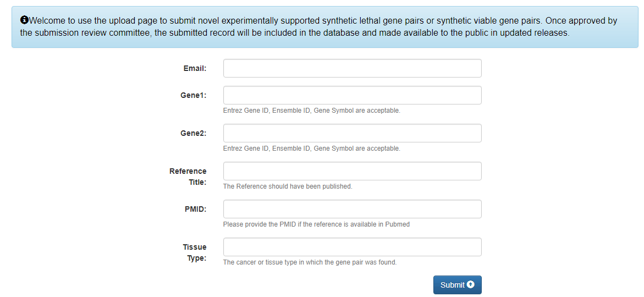Image resolution: width=644 pixels, height=297 pixels.
Task: Click the Gene2 label
Action: 194,134
